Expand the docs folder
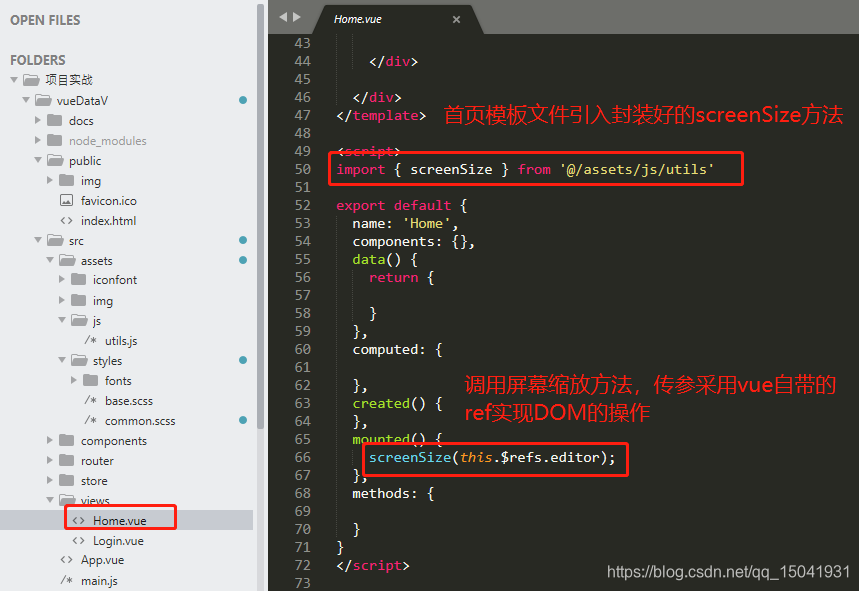 [x=38, y=120]
